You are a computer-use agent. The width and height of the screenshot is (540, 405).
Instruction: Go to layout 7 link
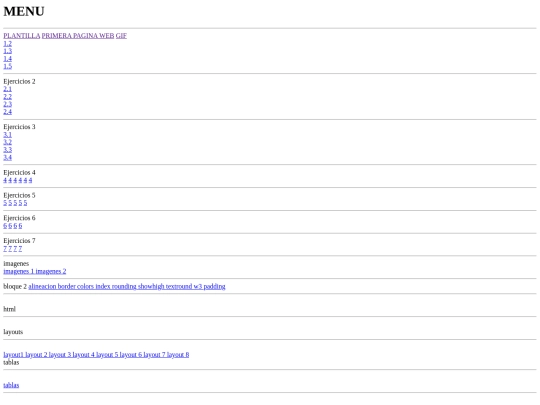(x=154, y=355)
